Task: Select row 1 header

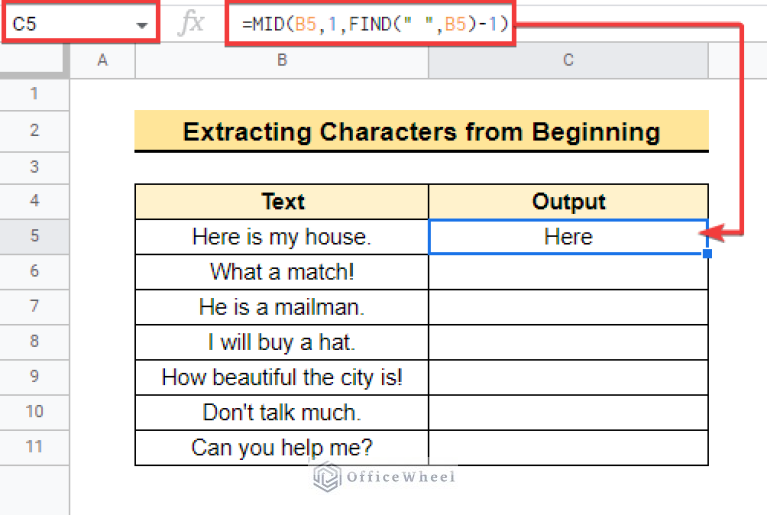Action: (34, 94)
